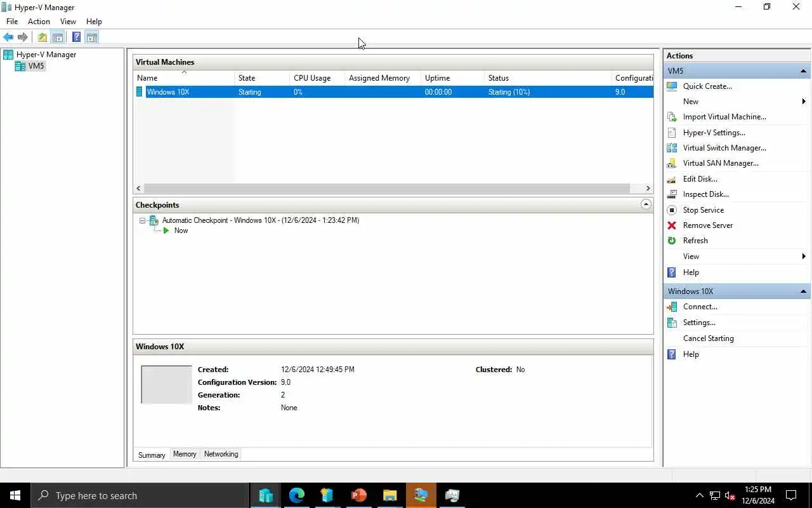
Task: Click Edit Disk... label
Action: 700,179
